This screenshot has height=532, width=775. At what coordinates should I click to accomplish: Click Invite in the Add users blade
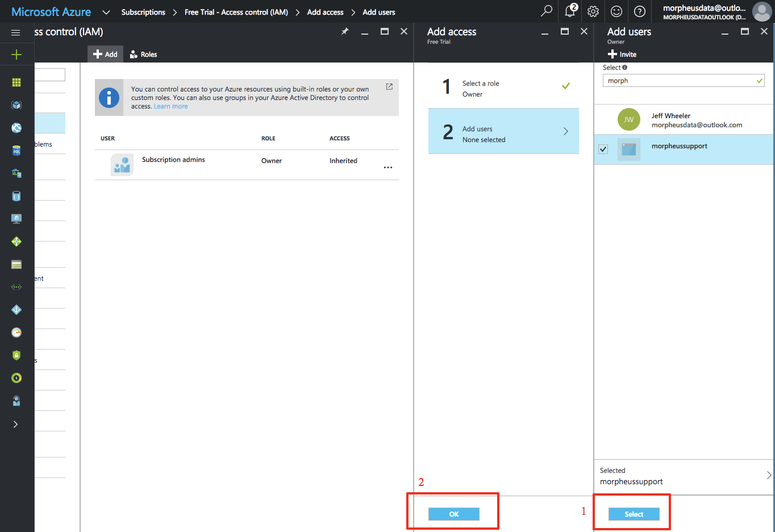point(622,54)
